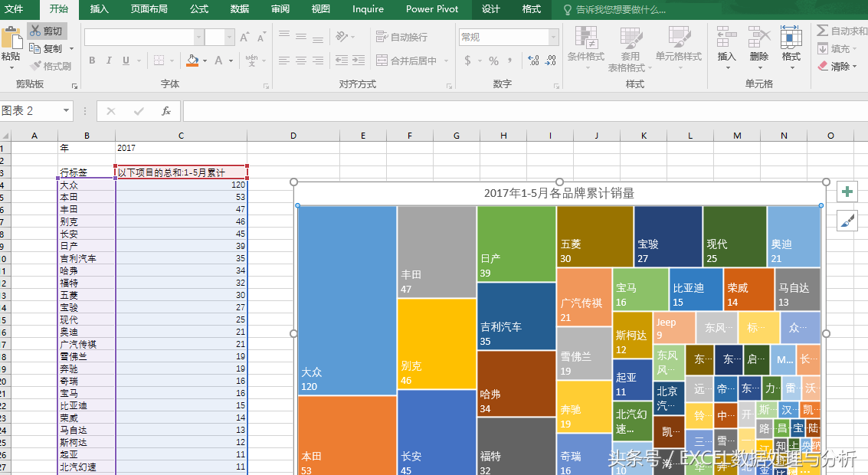
Task: Toggle underline formatting U
Action: tap(126, 61)
